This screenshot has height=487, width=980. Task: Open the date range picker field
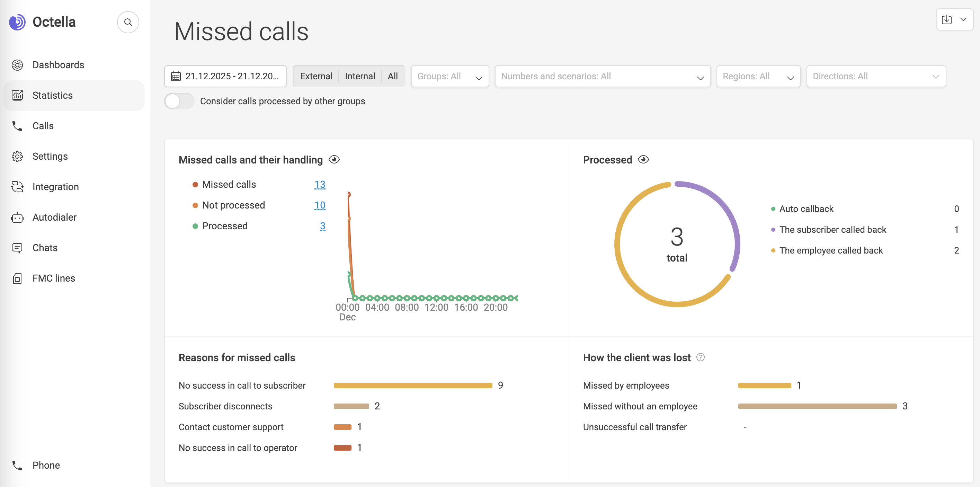coord(225,77)
